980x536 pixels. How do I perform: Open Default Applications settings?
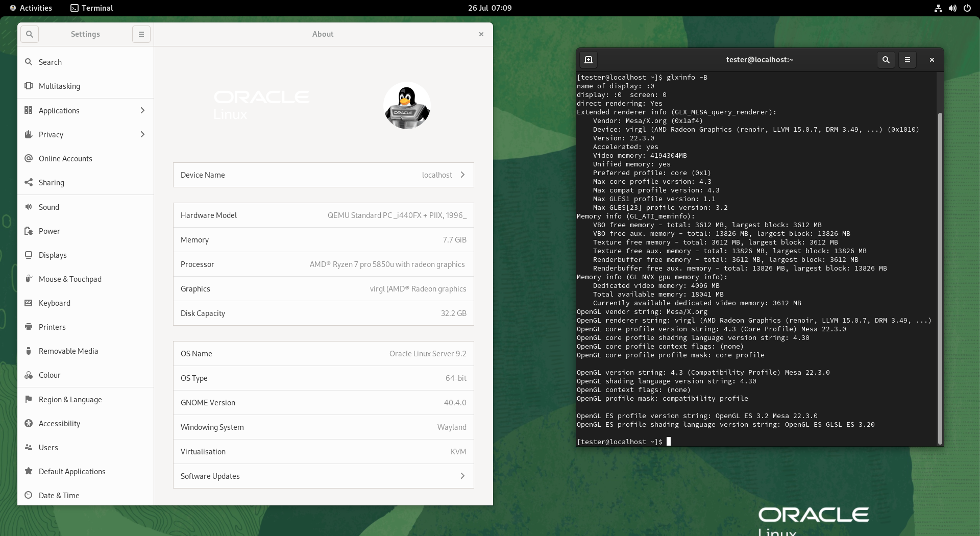tap(85, 472)
